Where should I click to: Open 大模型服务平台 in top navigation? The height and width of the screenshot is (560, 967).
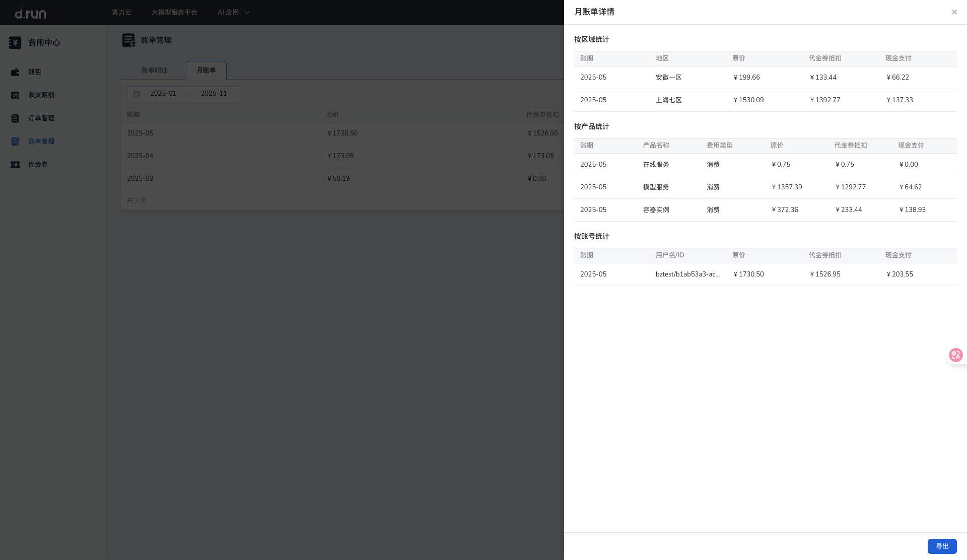point(174,13)
